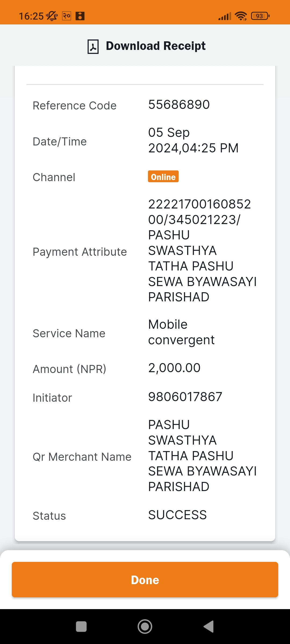
Task: Tap the orange Done button
Action: (145, 580)
